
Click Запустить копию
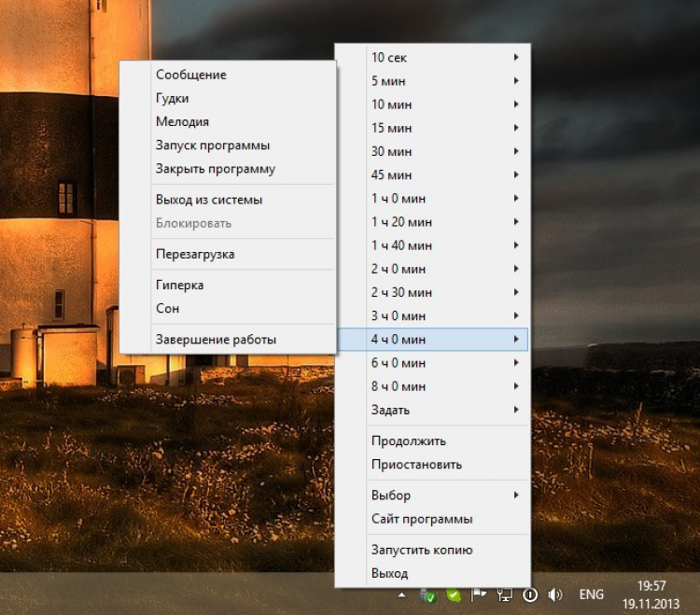click(432, 550)
